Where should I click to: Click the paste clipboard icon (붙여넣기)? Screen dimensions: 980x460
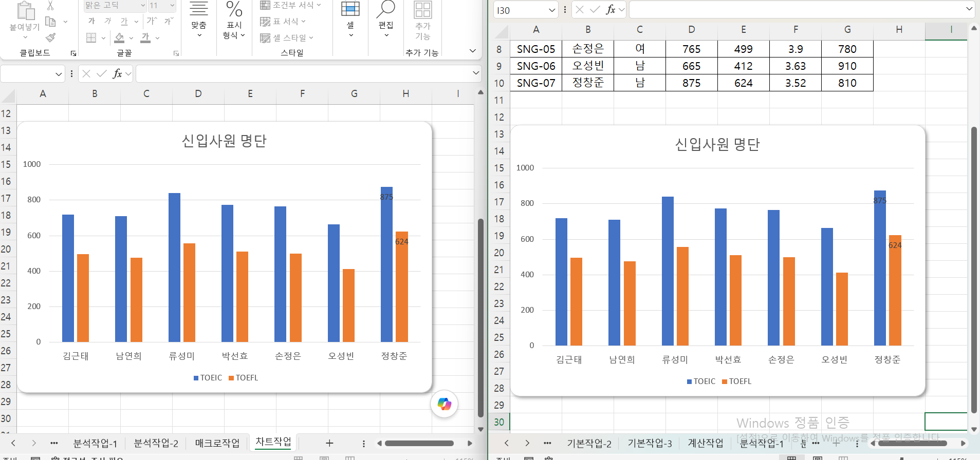[25, 11]
